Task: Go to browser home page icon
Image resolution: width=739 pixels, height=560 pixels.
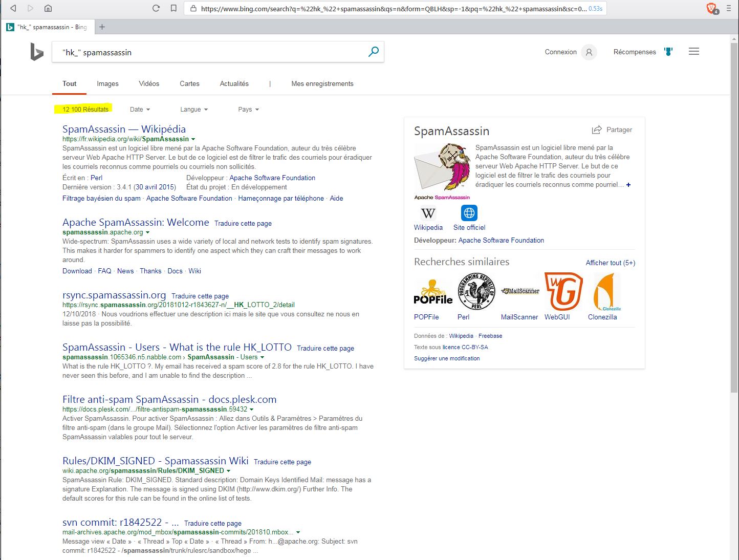Action: 48,8
